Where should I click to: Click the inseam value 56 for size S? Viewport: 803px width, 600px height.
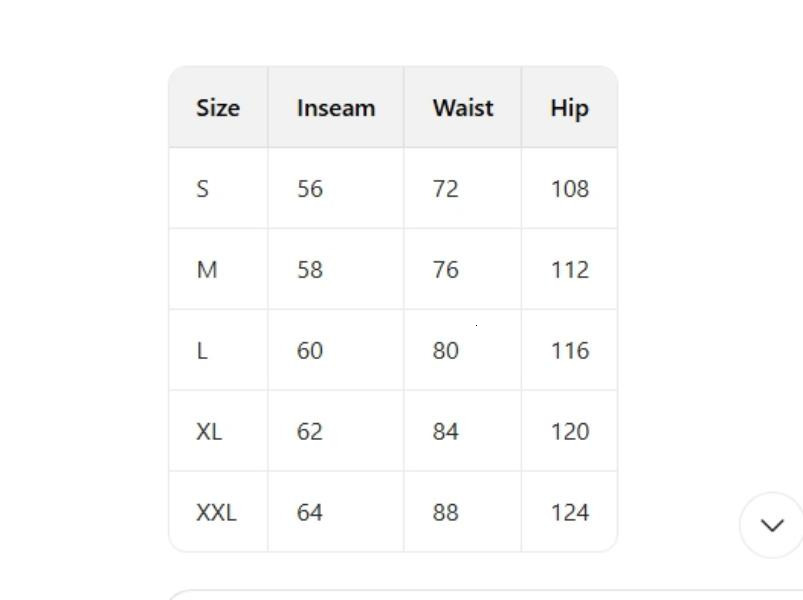[309, 188]
